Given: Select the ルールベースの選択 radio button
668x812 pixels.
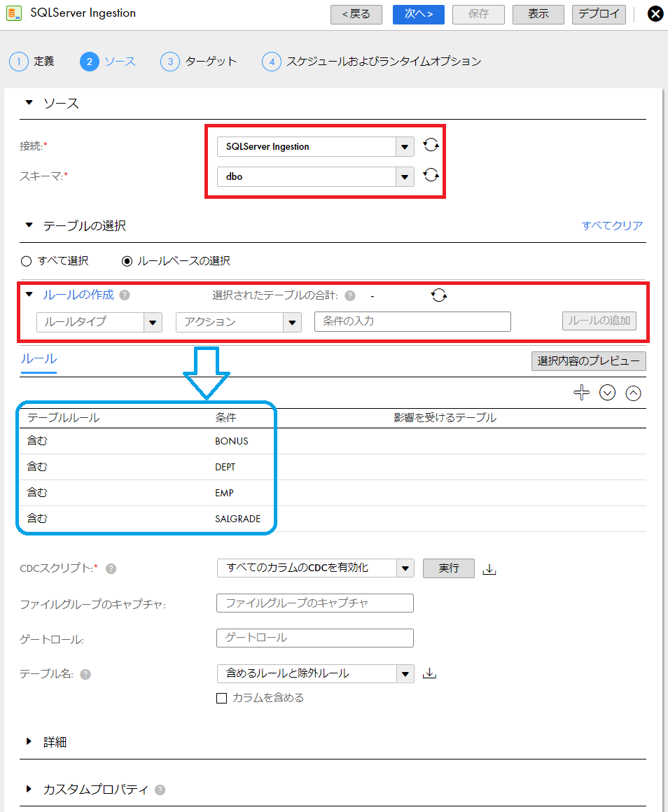Looking at the screenshot, I should (127, 261).
